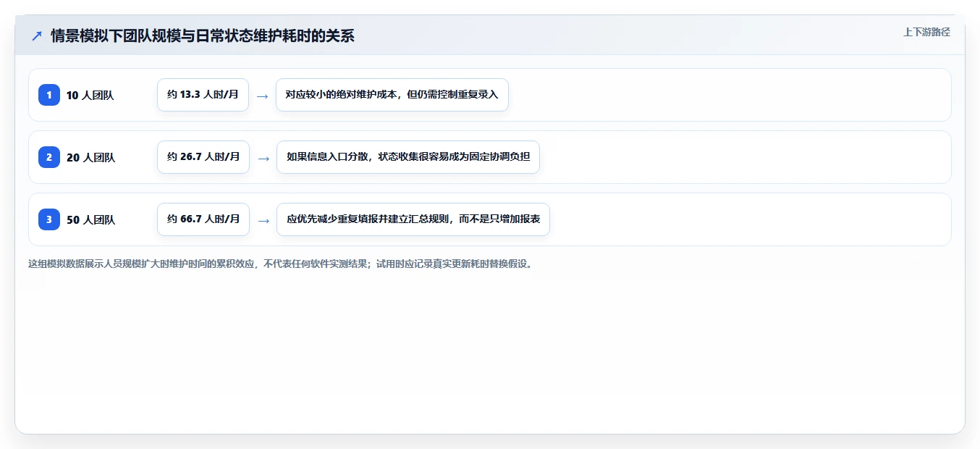980x449 pixels.
Task: Click the arrow after 约 26.7 人时/月
Action: tap(263, 158)
